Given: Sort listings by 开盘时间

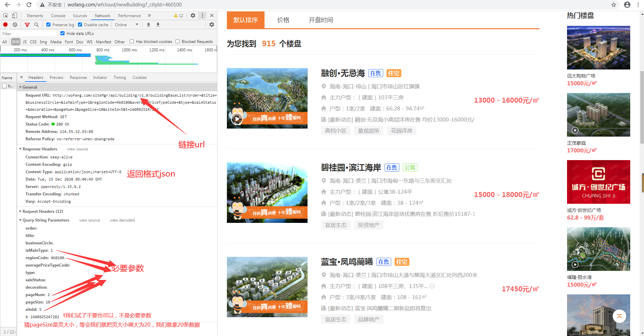Looking at the screenshot, I should click(x=321, y=20).
